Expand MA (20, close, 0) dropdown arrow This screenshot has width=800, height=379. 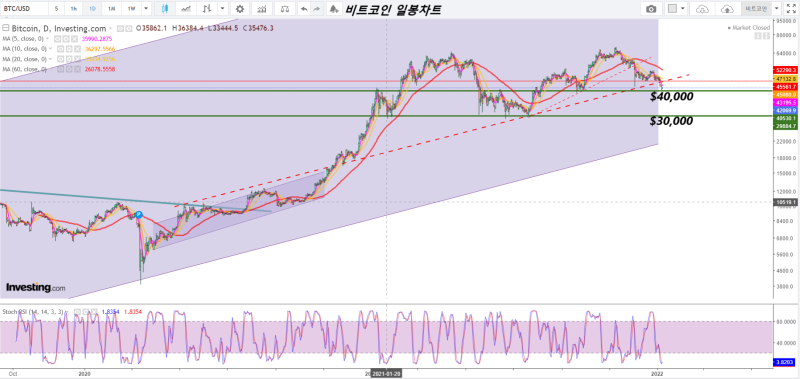pos(51,59)
